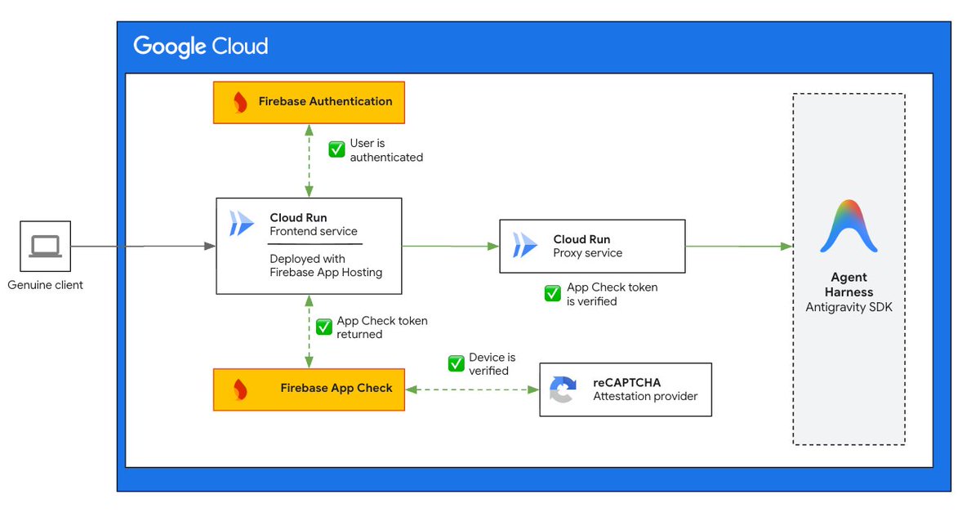Click "Deployed with Firebase App Hosting" text
The width and height of the screenshot is (980, 512).
click(x=326, y=265)
